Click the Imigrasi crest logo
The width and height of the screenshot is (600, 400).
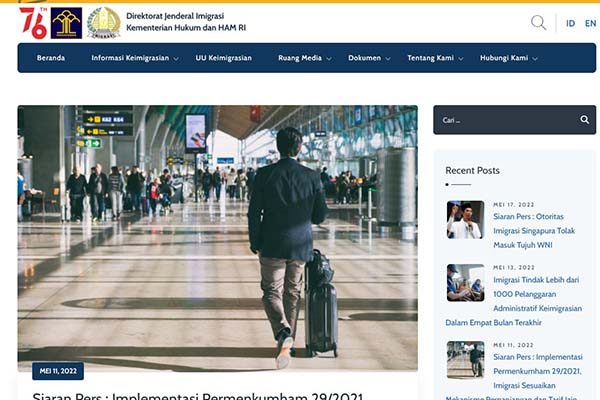click(103, 22)
